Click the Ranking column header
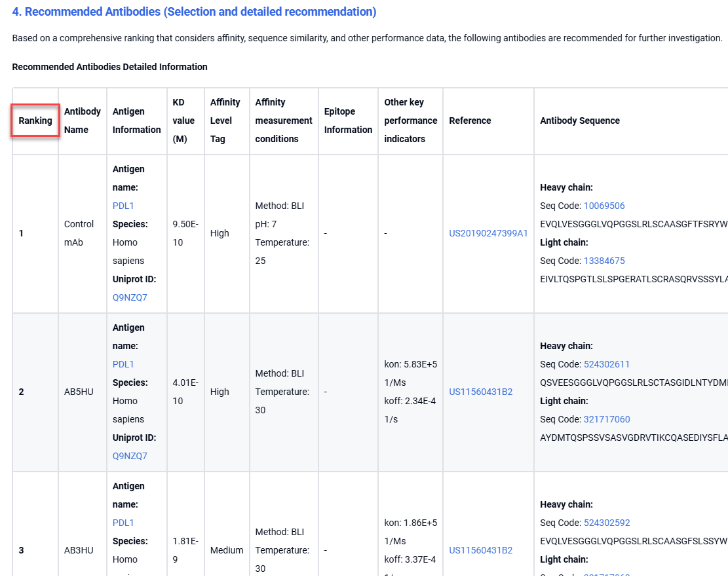 click(x=35, y=121)
